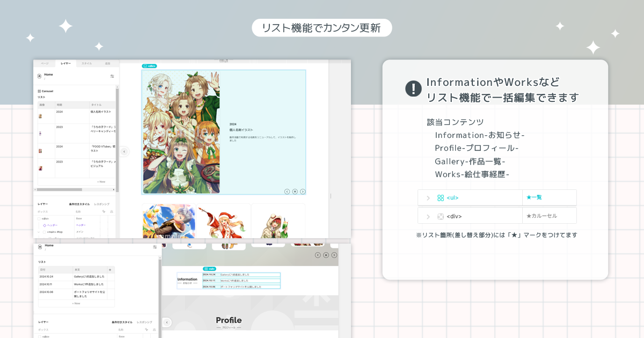Click the image icon next to <div> row
The width and height of the screenshot is (644, 338).
(441, 216)
